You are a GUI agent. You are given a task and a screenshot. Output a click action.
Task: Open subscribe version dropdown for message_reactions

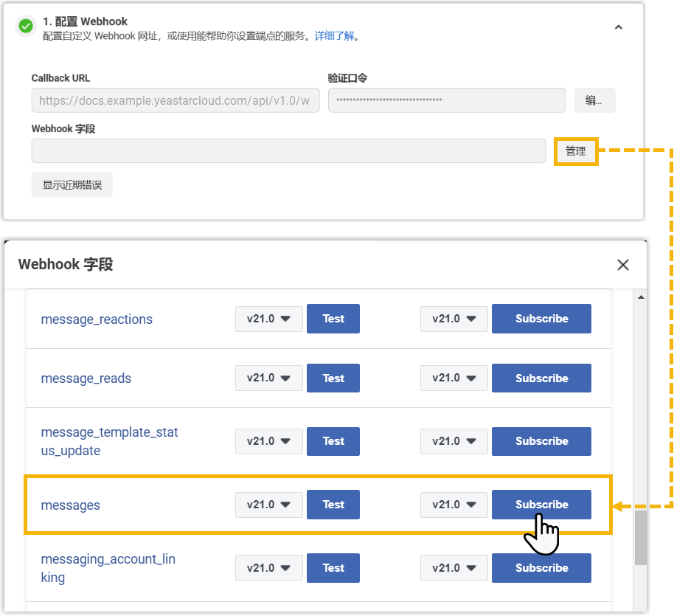454,319
